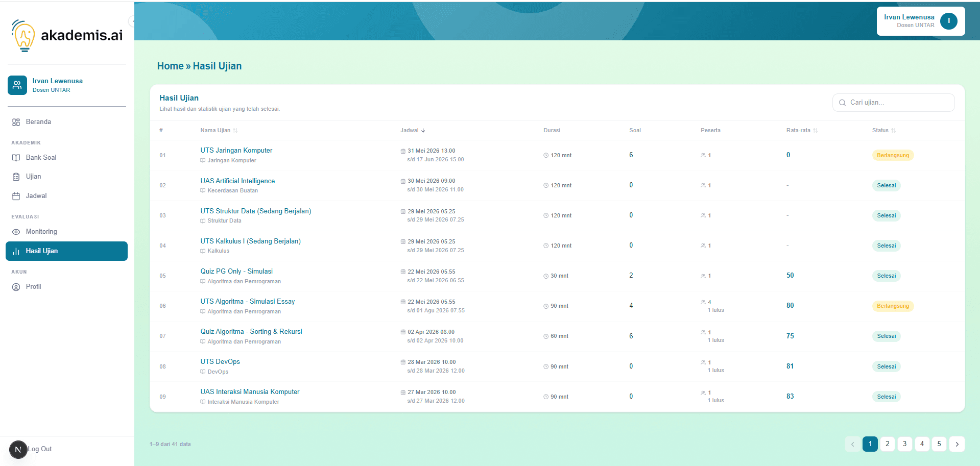This screenshot has height=466, width=980.
Task: Open UAS Interaksi Manusia Komputer result
Action: [x=250, y=392]
